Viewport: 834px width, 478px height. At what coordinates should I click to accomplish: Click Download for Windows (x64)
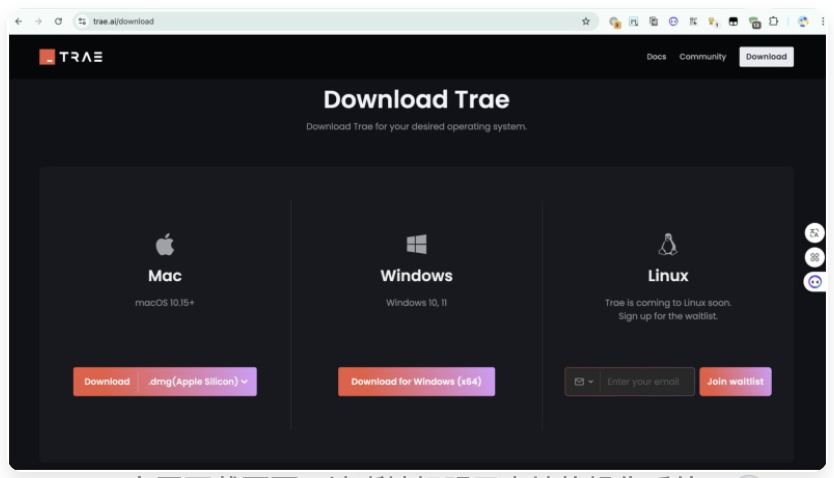click(x=416, y=381)
